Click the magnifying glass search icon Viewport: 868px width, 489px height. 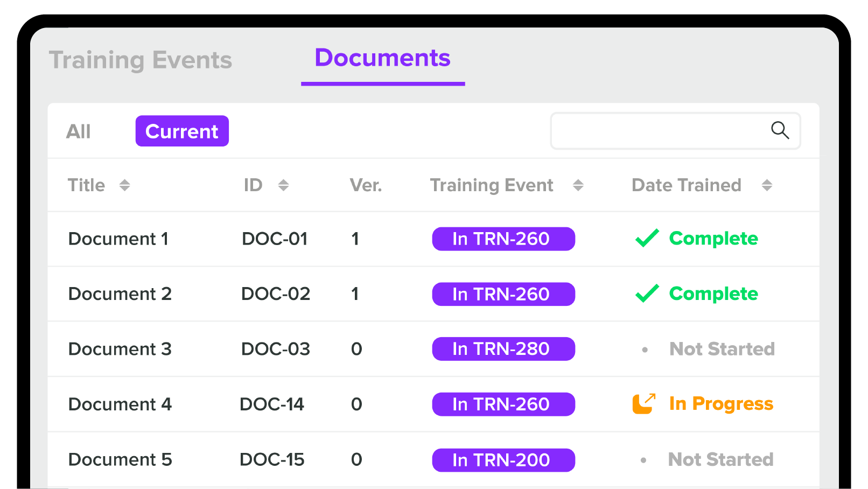click(780, 130)
